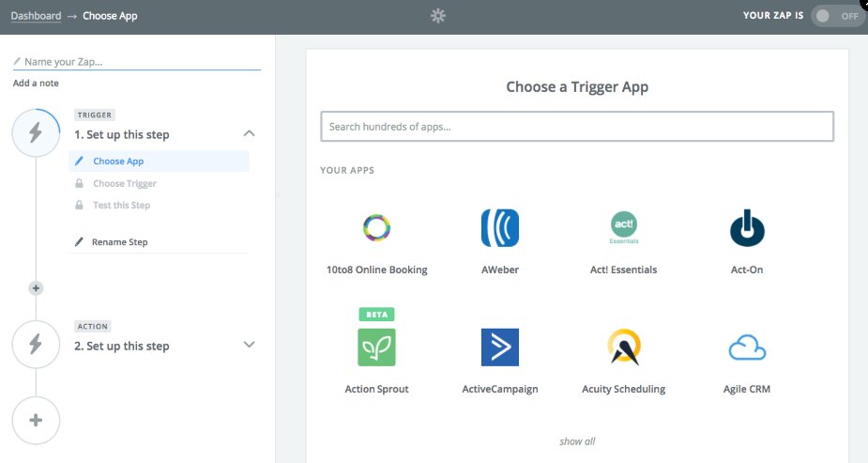Click the Action step lightning bolt circle
Image resolution: width=868 pixels, height=463 pixels.
pyautogui.click(x=36, y=344)
